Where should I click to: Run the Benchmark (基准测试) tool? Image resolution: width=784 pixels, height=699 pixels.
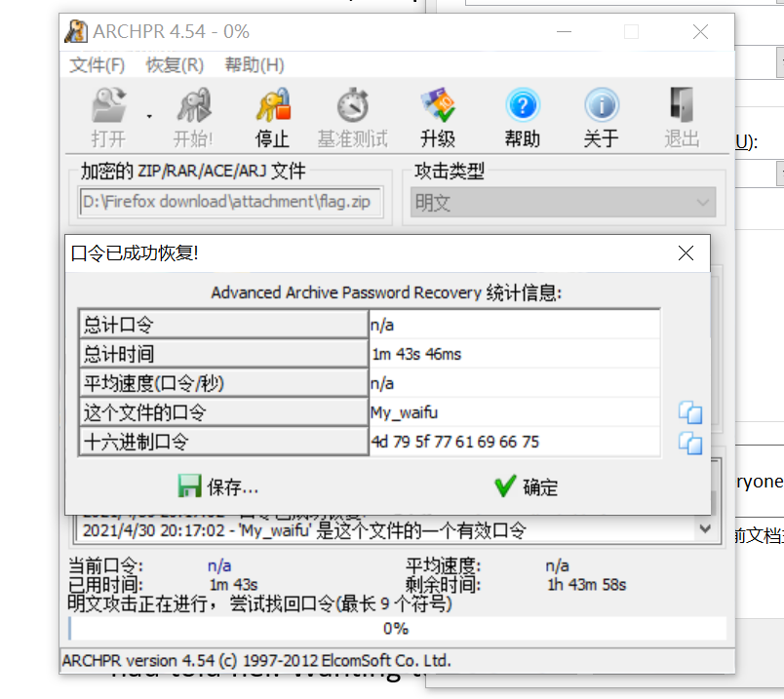point(352,105)
